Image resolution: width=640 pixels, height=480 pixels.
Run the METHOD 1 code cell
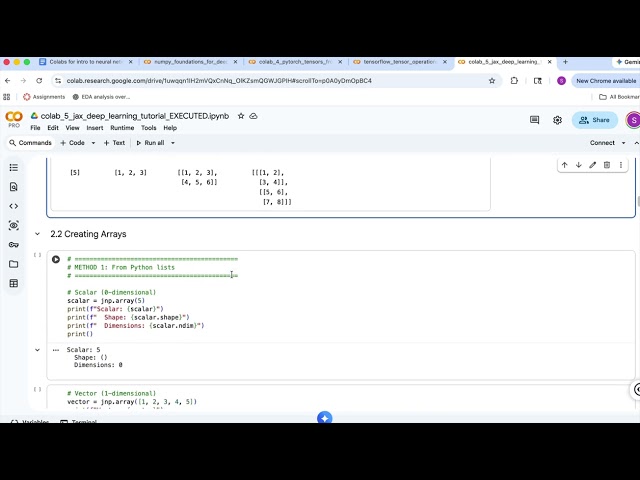(x=56, y=259)
